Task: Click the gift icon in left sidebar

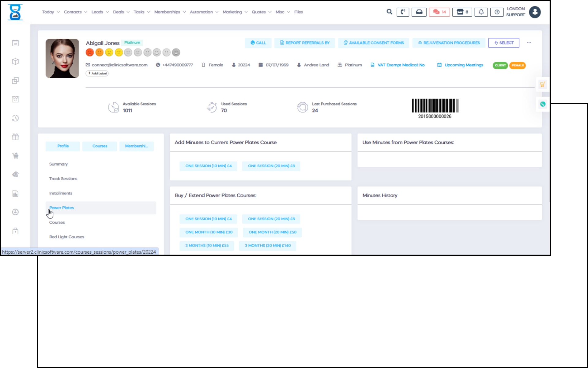Action: pos(15,137)
